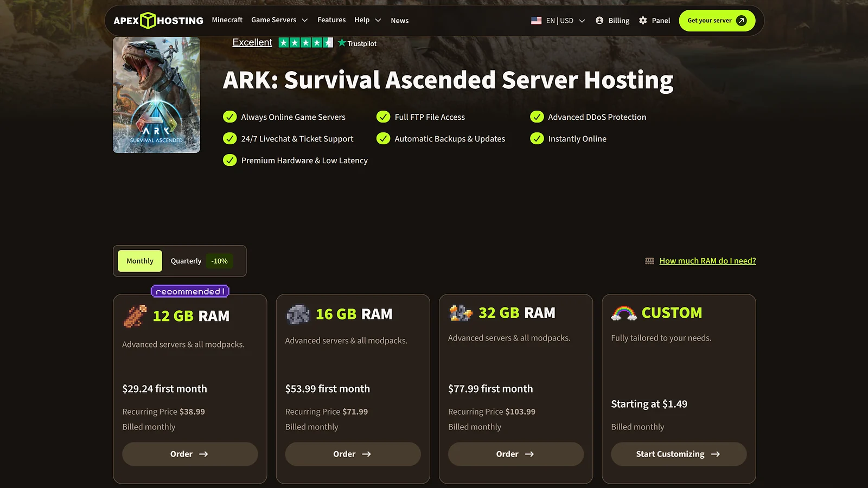Click the RAM chip icon beside help link
Image resolution: width=868 pixels, height=488 pixels.
(649, 261)
